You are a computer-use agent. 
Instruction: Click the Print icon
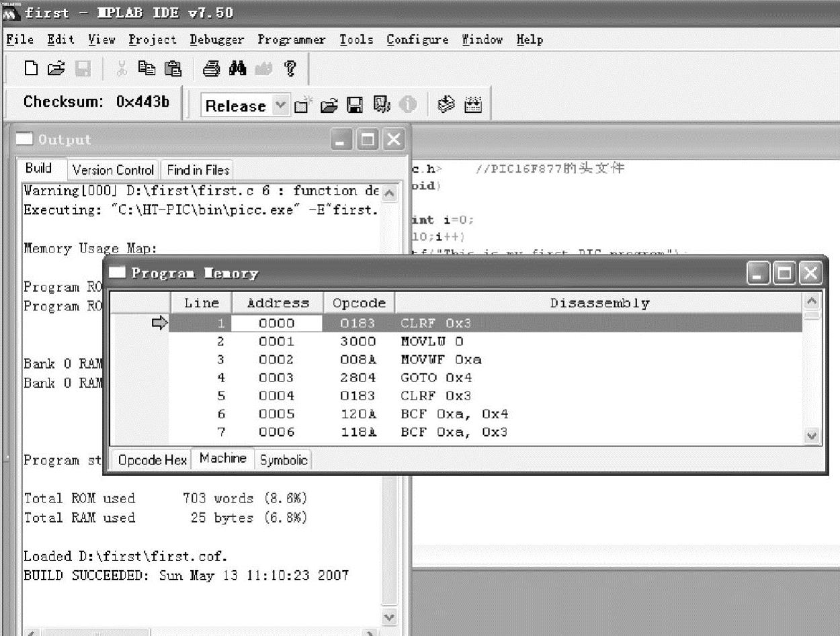click(212, 69)
